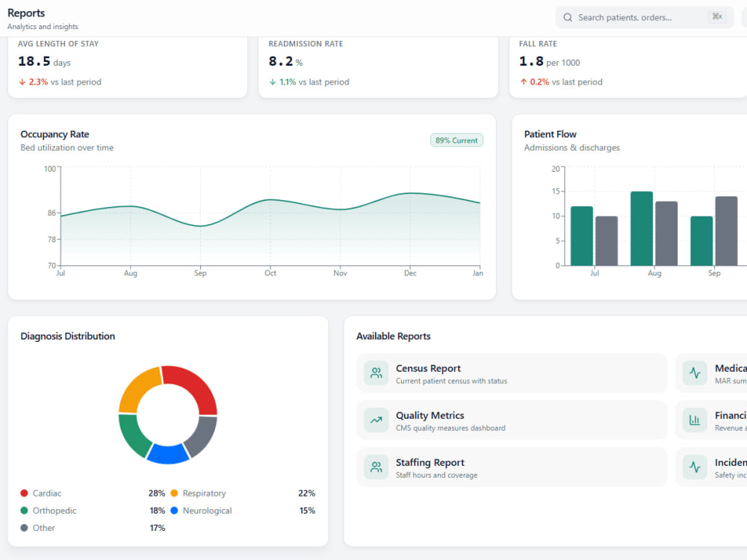Screen dimensions: 747x560
Task: Click the gray Aug discharges bar
Action: click(666, 233)
